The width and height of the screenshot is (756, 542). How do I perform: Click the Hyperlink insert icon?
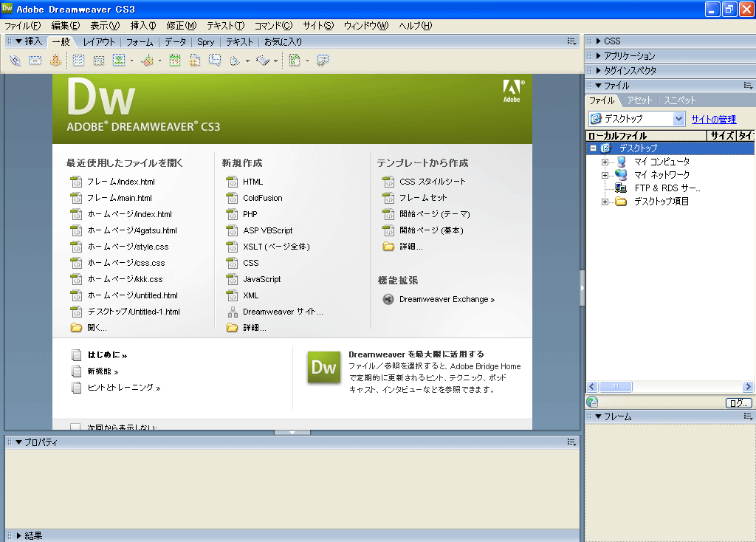(x=15, y=61)
